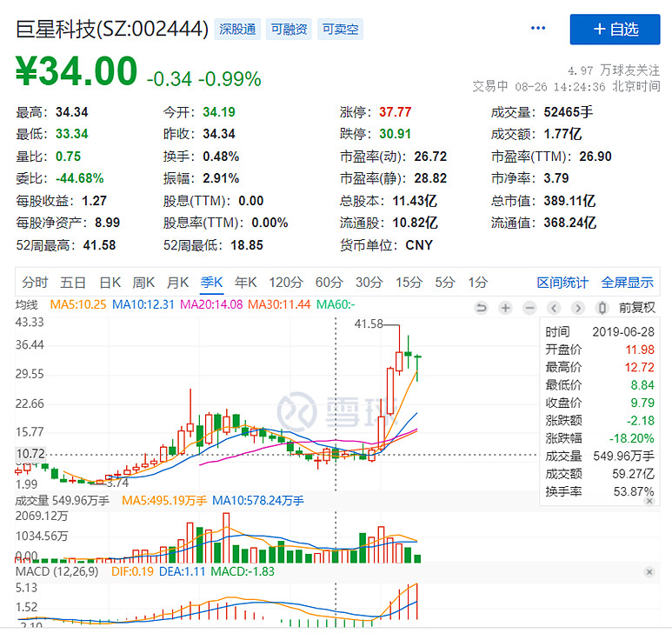
Task: Switch to the 分时 intraday tab
Action: pos(35,282)
